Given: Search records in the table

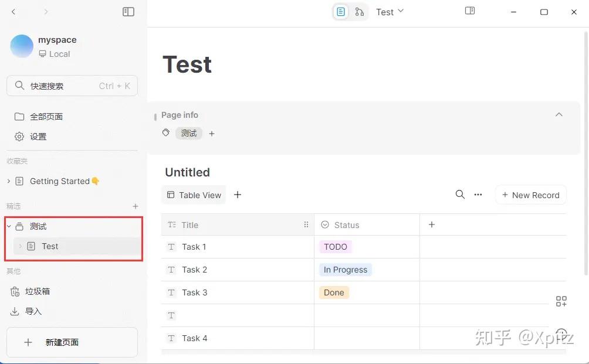Looking at the screenshot, I should click(x=460, y=195).
